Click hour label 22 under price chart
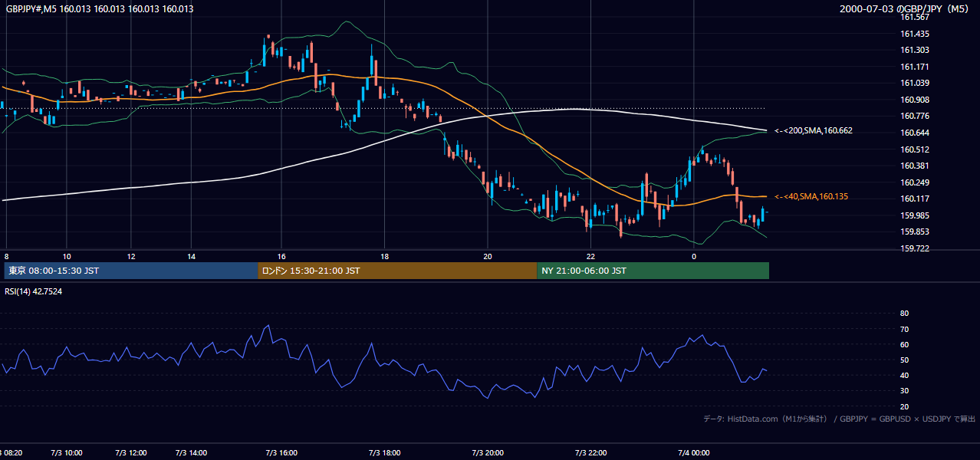The image size is (980, 460). pos(590,257)
